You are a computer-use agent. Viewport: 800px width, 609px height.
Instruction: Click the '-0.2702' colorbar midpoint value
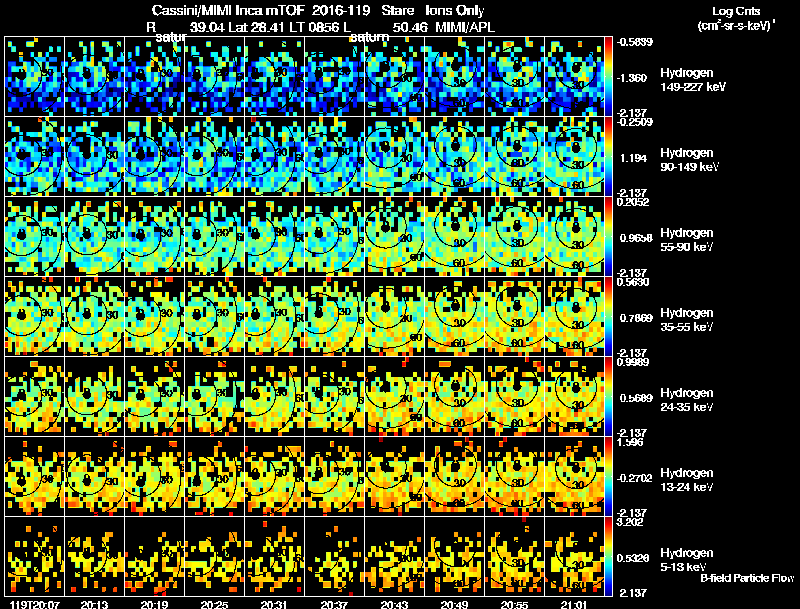[635, 478]
